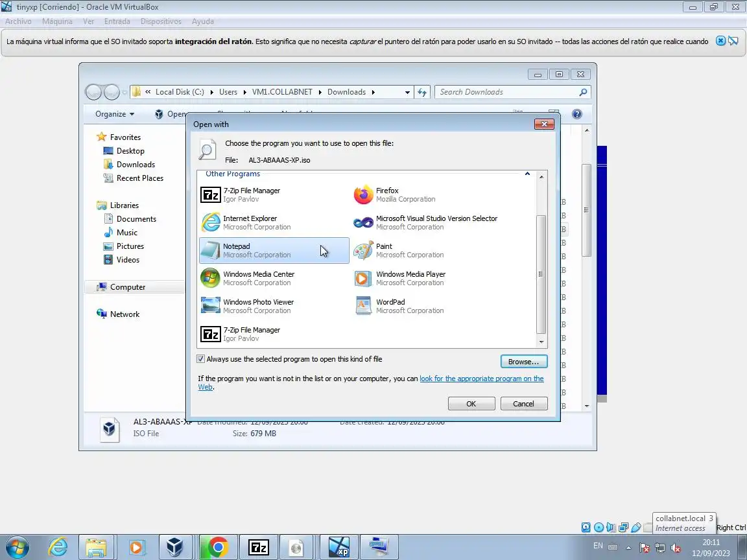Launch Internet Explorer from the taskbar
Screen dimensions: 747x560
tap(58, 548)
